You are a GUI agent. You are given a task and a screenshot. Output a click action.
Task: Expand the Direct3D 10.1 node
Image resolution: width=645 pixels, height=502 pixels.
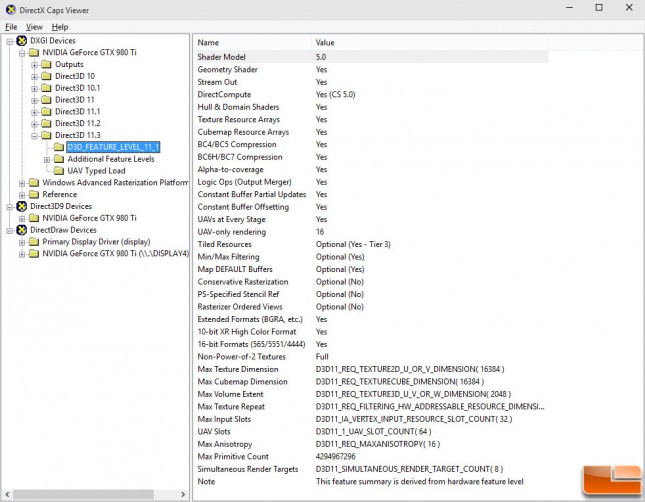click(35, 88)
